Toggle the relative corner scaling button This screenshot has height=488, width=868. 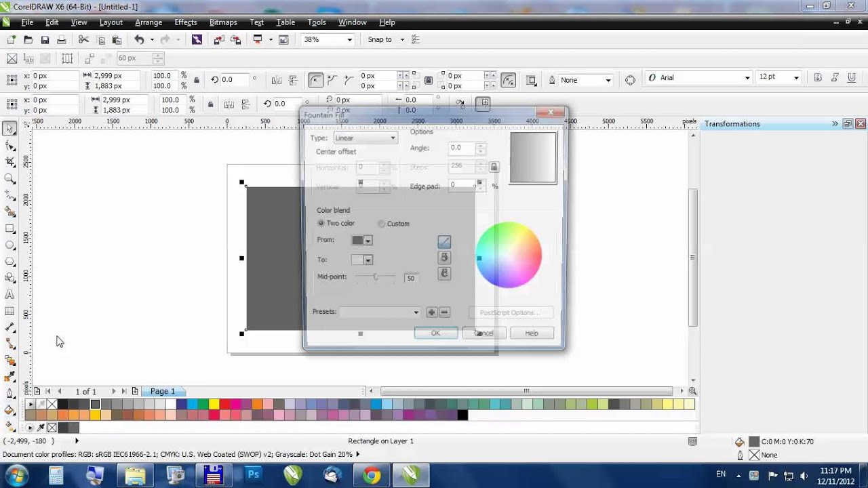coord(508,80)
